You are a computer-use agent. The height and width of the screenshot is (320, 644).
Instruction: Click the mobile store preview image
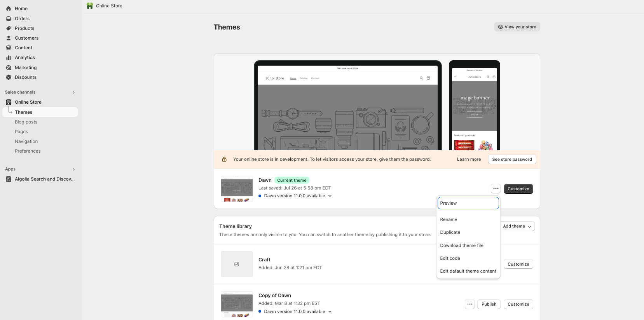point(475,106)
